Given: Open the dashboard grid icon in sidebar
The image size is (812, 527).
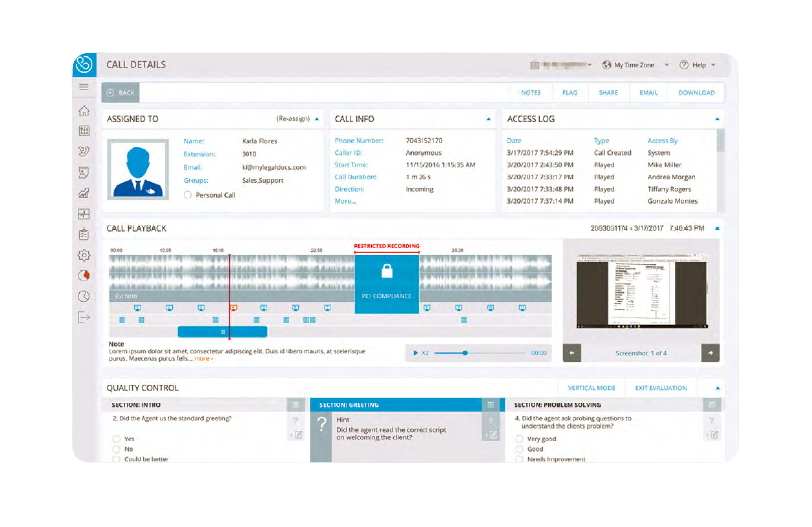Looking at the screenshot, I should [x=84, y=214].
